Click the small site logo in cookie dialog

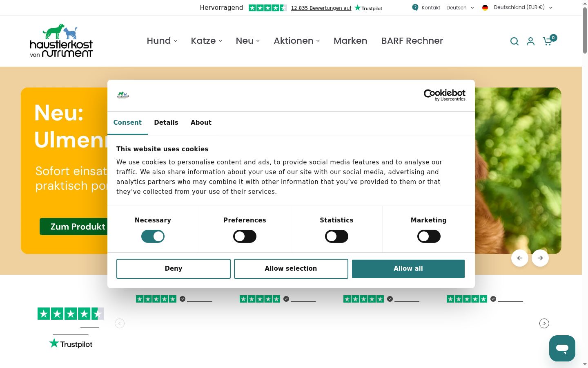click(123, 95)
